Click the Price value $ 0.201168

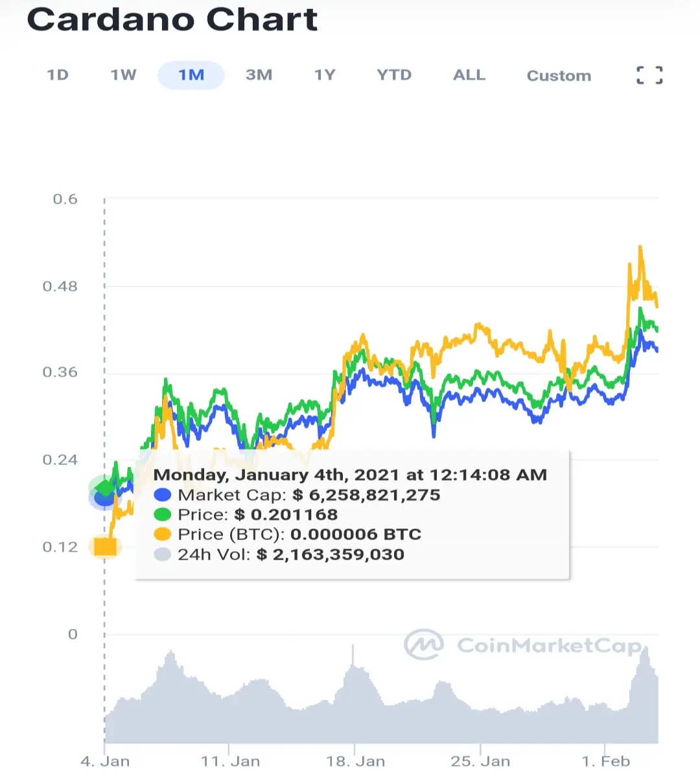286,515
